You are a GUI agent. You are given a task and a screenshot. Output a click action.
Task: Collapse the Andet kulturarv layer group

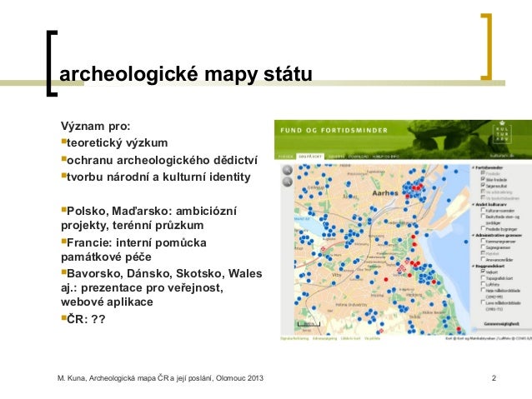pyautogui.click(x=474, y=204)
